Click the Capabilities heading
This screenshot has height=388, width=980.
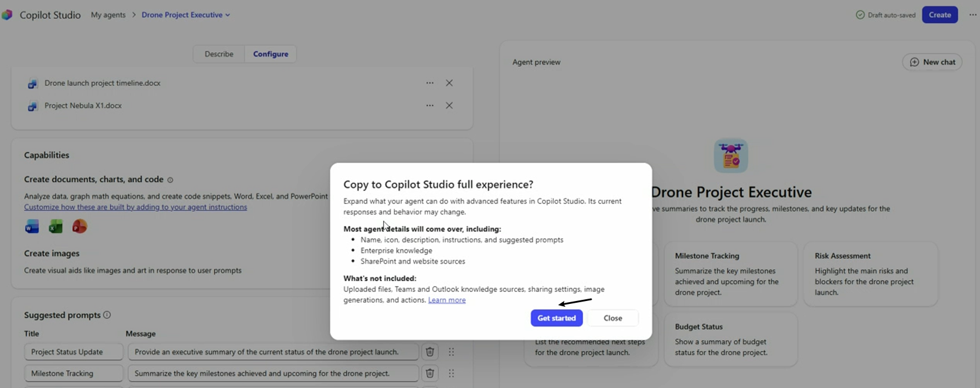(46, 155)
